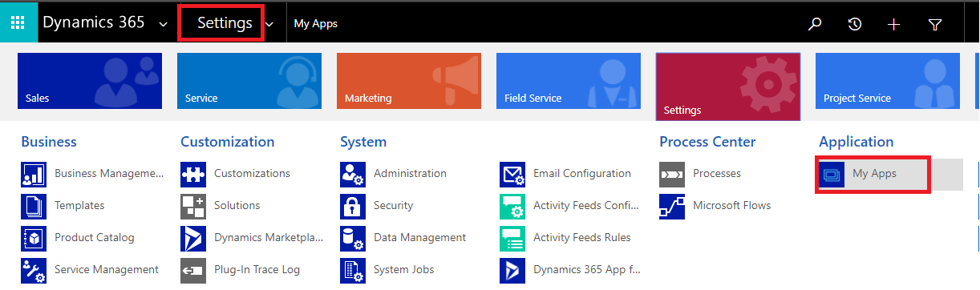
Task: Open Activity Feeds Rules link
Action: point(582,238)
